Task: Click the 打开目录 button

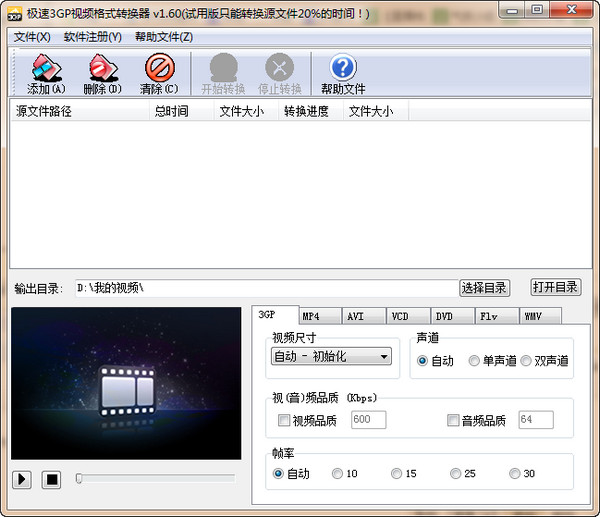Action: (555, 288)
